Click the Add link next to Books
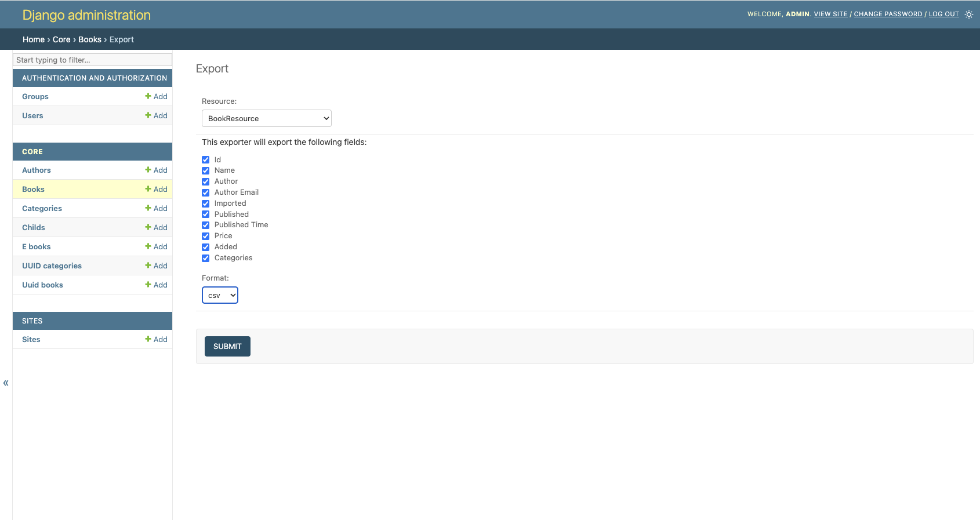Screen dimensions: 980x520 [156, 189]
